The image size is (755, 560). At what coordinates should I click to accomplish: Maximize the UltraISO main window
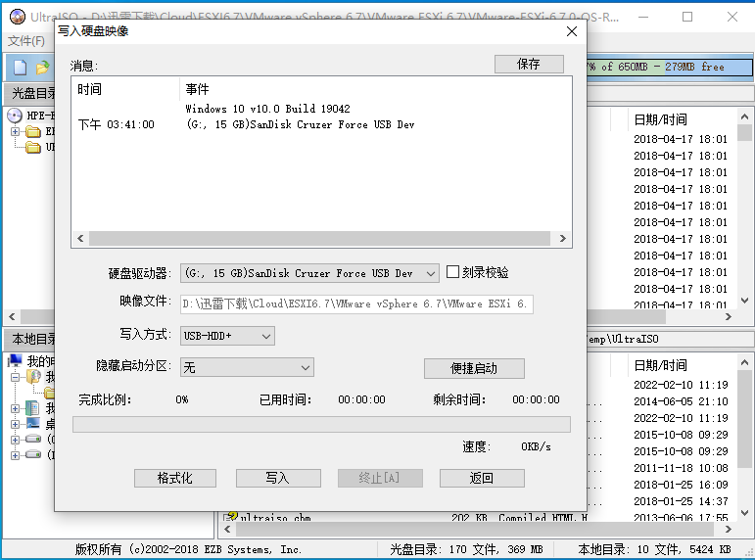[687, 17]
